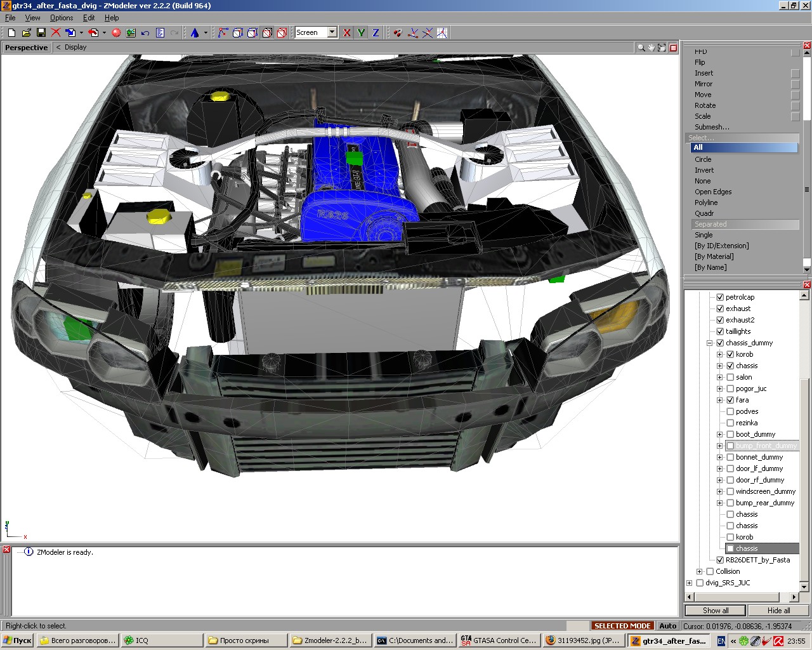Screen dimensions: 812x650
Task: Toggle Z axis constraint
Action: coord(376,32)
